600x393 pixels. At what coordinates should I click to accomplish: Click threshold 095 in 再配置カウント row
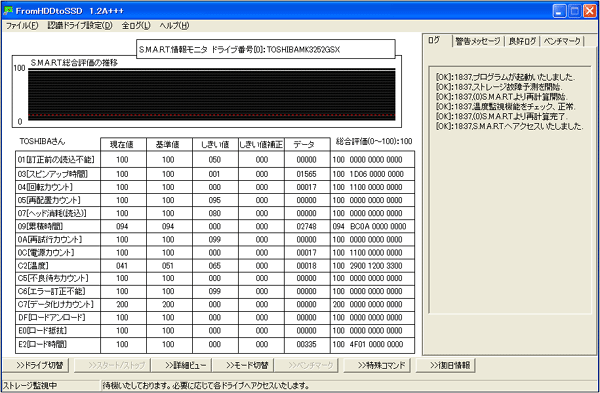[215, 200]
